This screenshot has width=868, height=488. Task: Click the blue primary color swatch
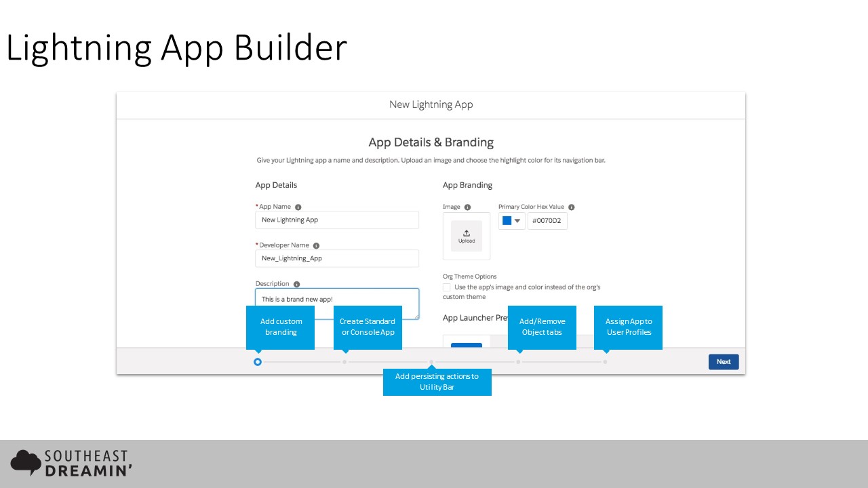(x=507, y=221)
